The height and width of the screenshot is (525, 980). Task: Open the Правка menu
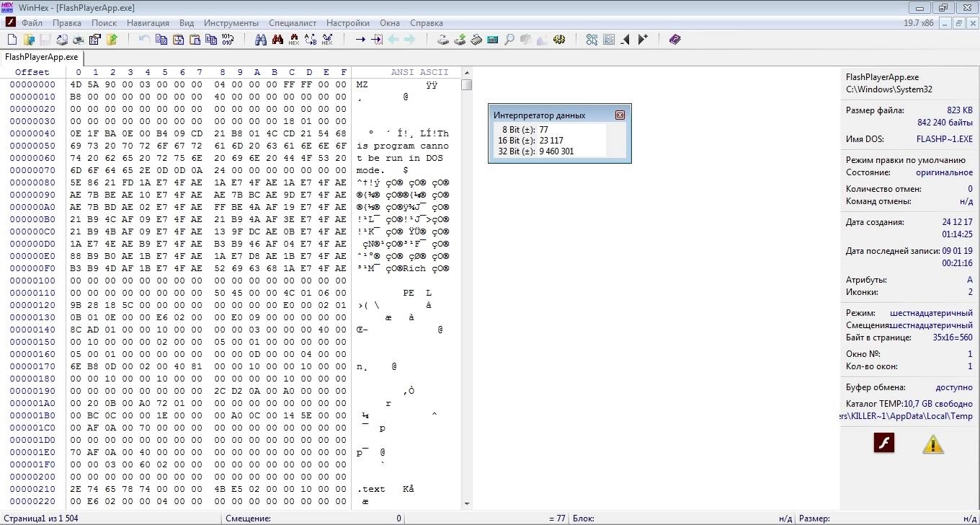click(67, 23)
